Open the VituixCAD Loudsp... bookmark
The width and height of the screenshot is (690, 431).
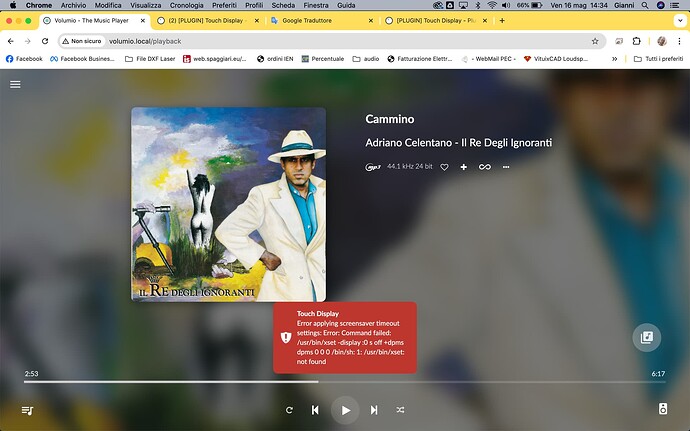tap(556, 59)
